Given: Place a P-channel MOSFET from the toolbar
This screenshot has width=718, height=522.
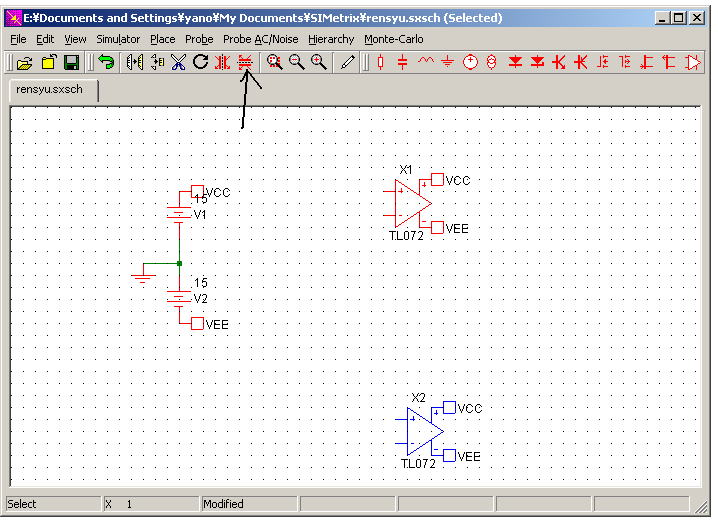Looking at the screenshot, I should click(x=625, y=62).
